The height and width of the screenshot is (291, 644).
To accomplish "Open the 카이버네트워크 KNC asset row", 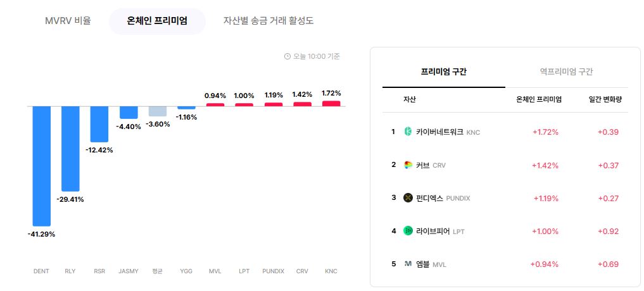I will click(x=505, y=132).
